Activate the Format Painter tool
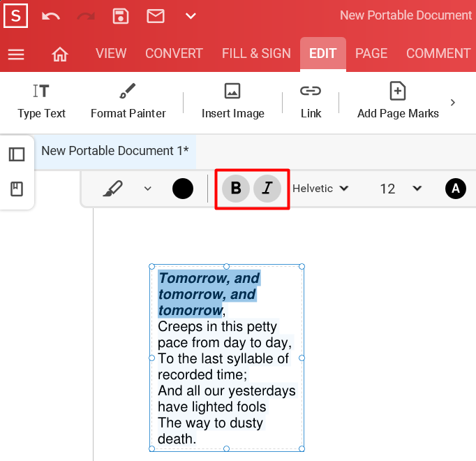 [128, 101]
